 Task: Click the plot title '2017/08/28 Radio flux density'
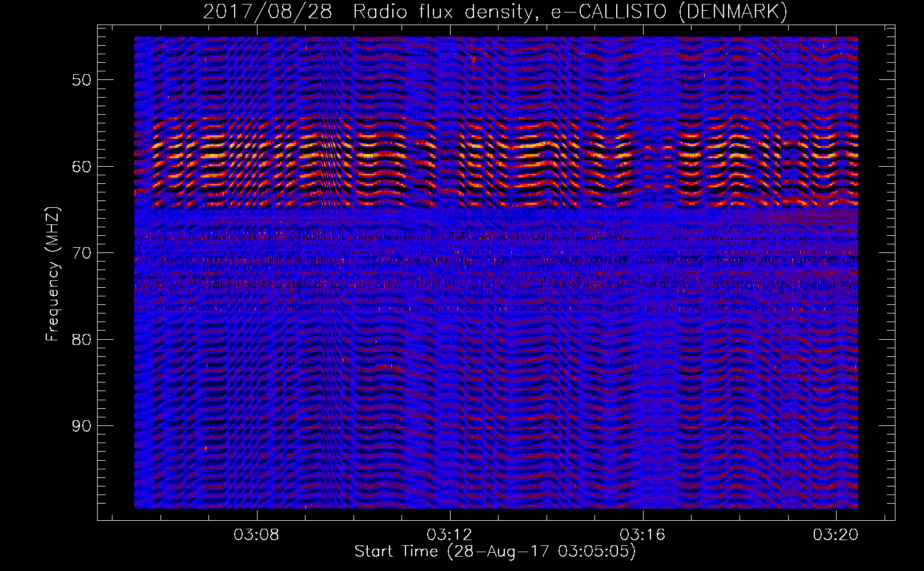click(x=495, y=11)
